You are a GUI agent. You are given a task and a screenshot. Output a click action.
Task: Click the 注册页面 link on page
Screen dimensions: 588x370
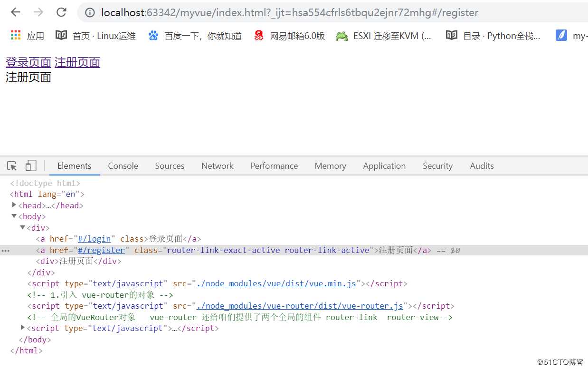(x=77, y=62)
